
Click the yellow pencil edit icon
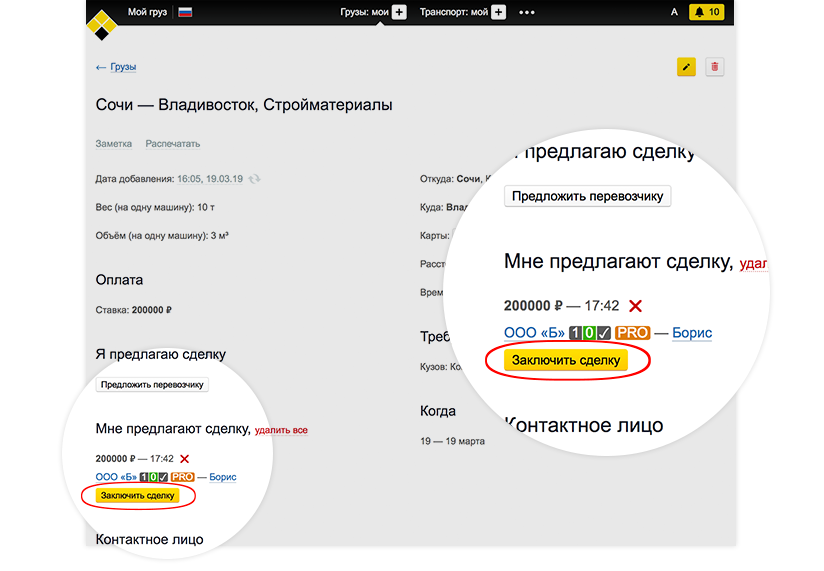coord(686,67)
